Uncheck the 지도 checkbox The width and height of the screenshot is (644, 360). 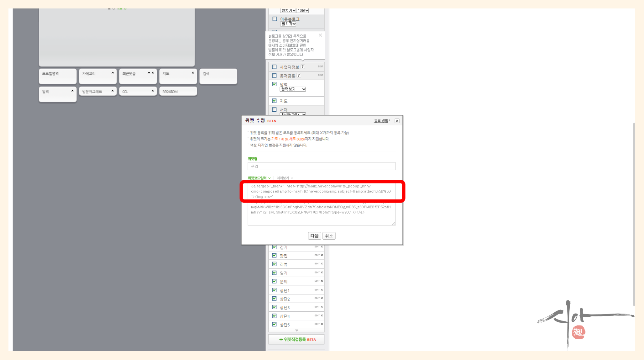[275, 101]
